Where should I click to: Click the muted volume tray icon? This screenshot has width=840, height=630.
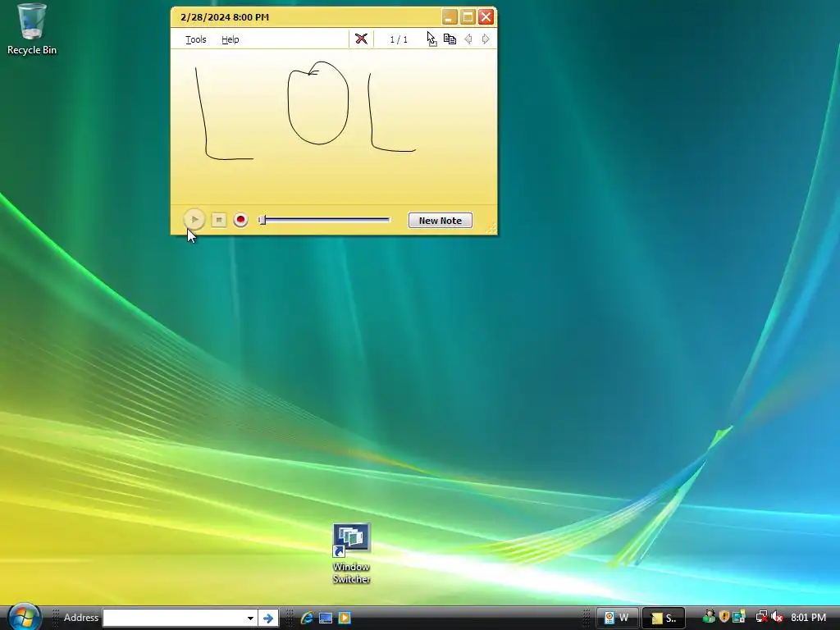tap(778, 617)
